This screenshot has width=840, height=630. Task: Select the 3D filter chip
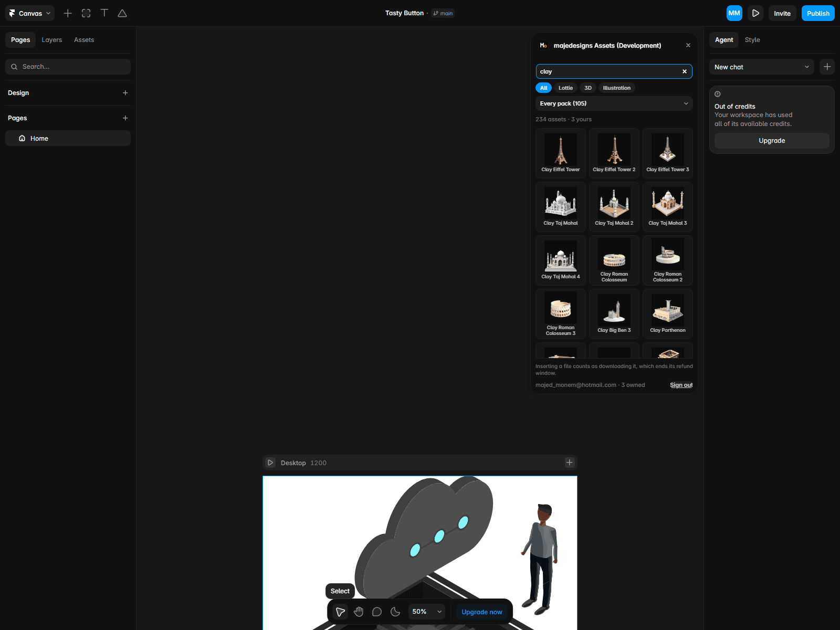[588, 88]
